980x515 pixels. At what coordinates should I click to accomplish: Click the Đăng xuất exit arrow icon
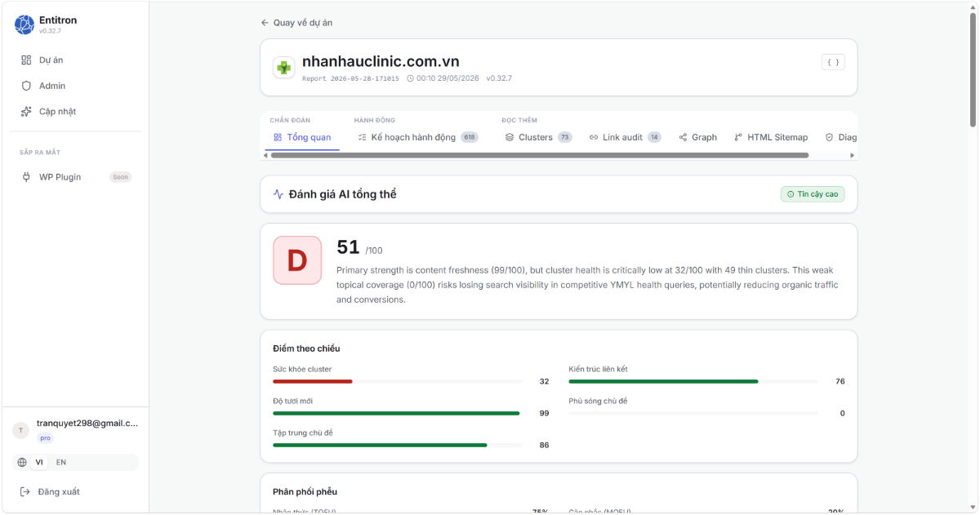coord(25,491)
